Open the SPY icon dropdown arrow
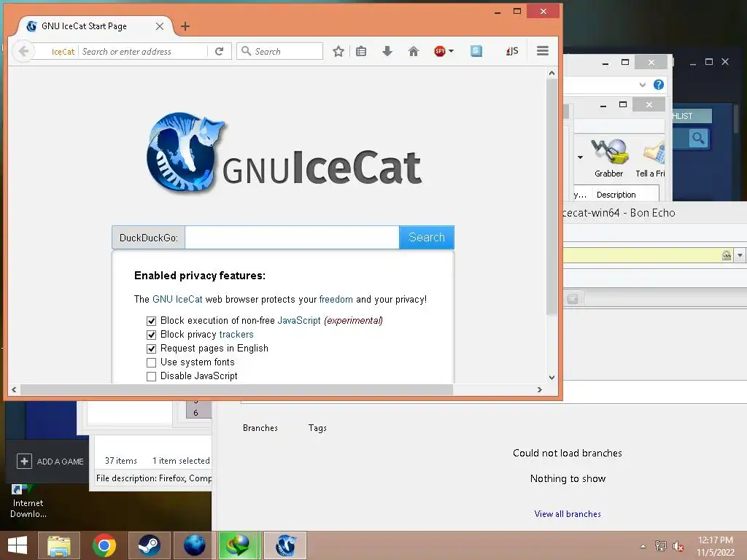 click(x=451, y=51)
